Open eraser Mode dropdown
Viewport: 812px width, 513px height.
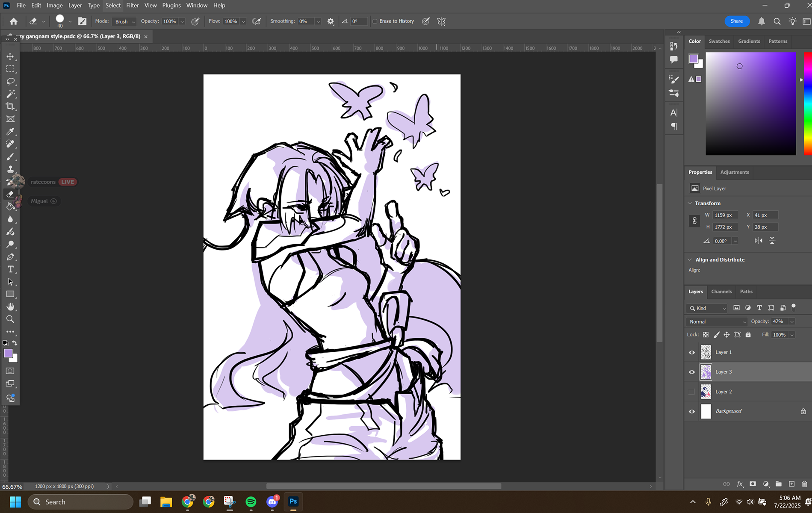pos(125,21)
